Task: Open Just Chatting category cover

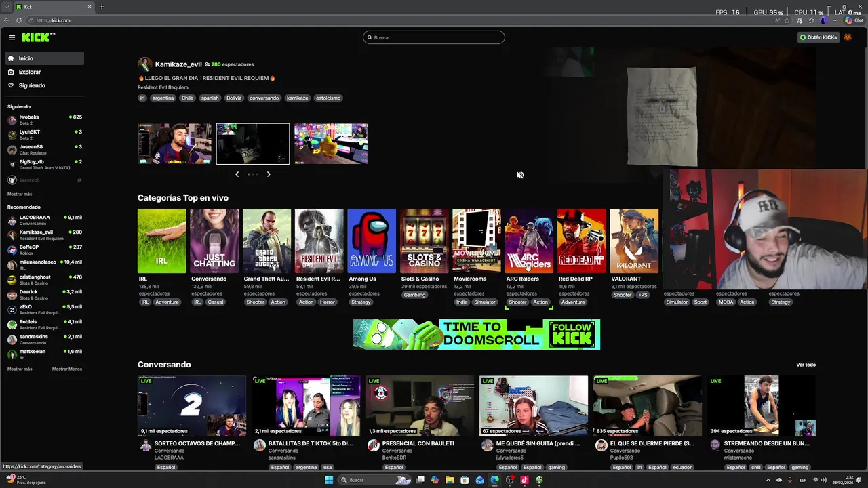Action: click(214, 241)
